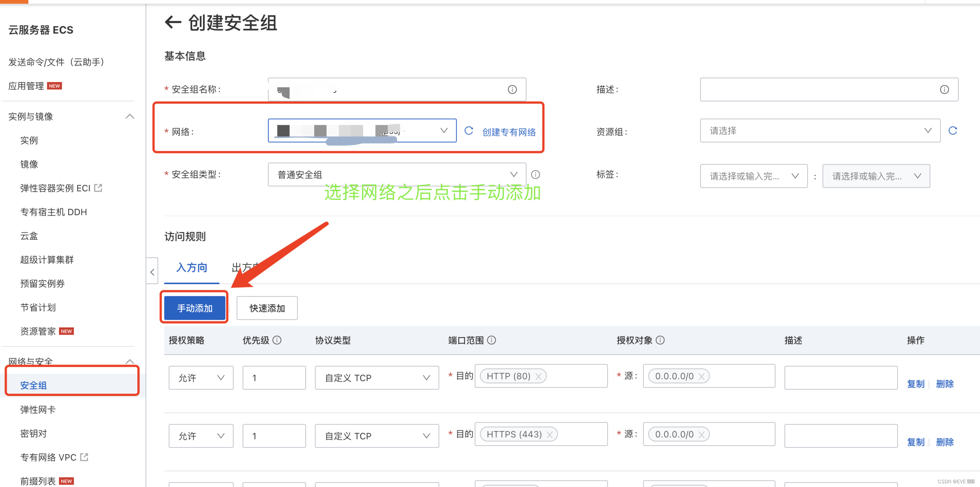Click priority field in HTTPS (443) row
980x487 pixels.
point(274,436)
